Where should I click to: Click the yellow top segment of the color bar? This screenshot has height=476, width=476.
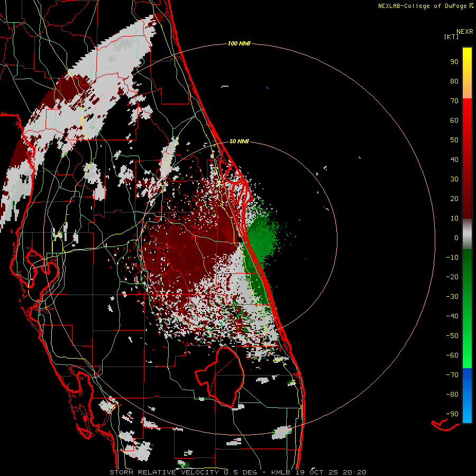[467, 73]
